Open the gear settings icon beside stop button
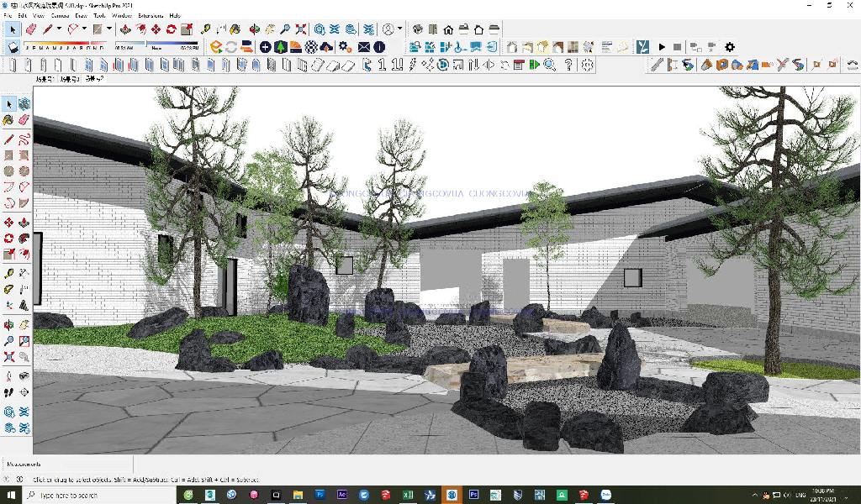Viewport: 861px width, 504px height. pyautogui.click(x=729, y=47)
